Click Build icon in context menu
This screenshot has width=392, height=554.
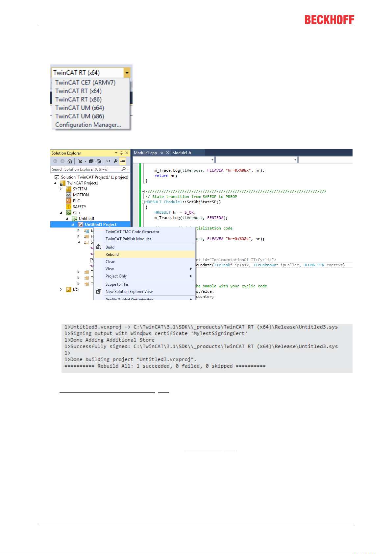(99, 247)
